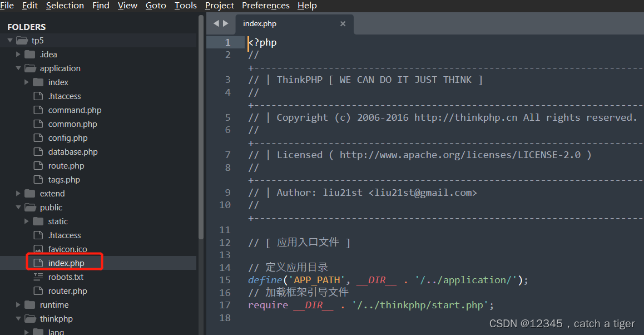644x335 pixels.
Task: Click the folder icon beside static
Action: (37, 221)
